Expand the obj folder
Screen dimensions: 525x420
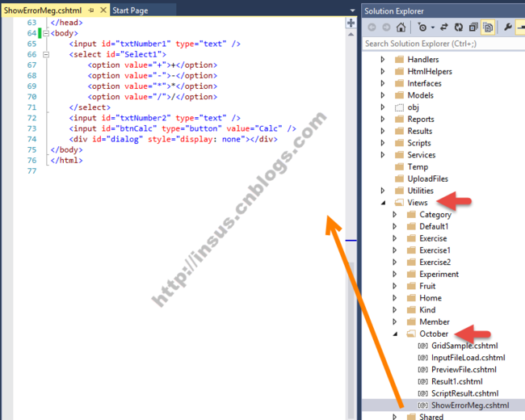383,107
